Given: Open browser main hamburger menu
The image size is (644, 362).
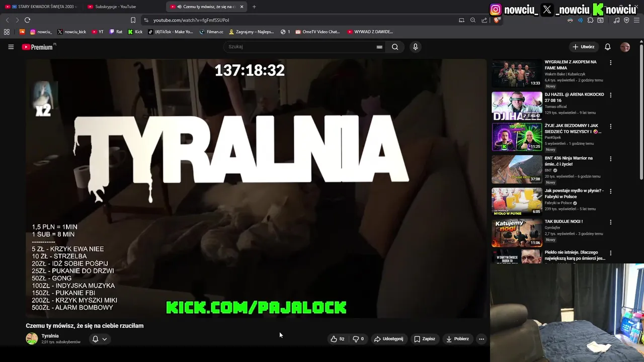Looking at the screenshot, I should pyautogui.click(x=636, y=20).
